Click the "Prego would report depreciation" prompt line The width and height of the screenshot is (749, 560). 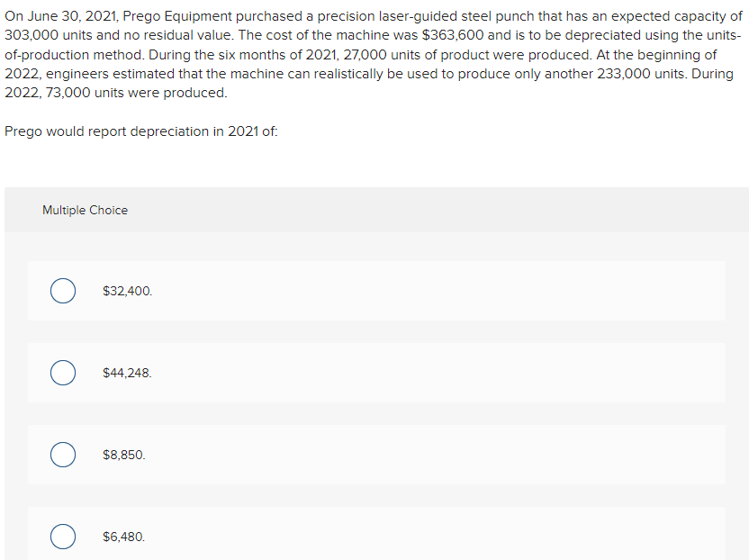141,131
